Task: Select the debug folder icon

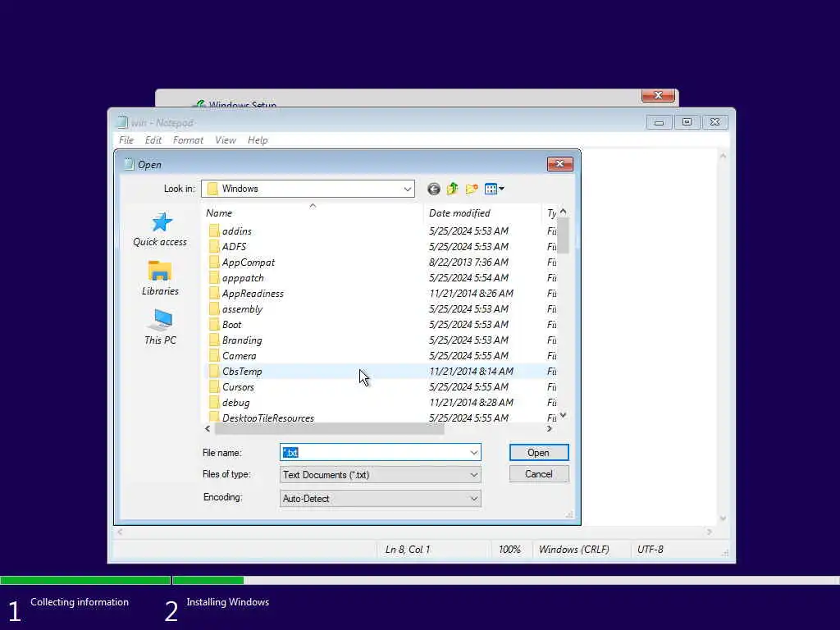Action: click(214, 402)
